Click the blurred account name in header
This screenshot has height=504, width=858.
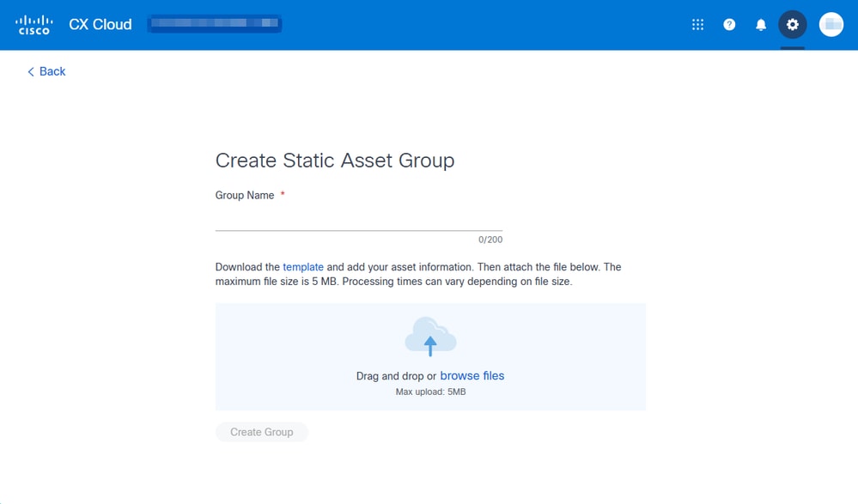click(x=215, y=23)
